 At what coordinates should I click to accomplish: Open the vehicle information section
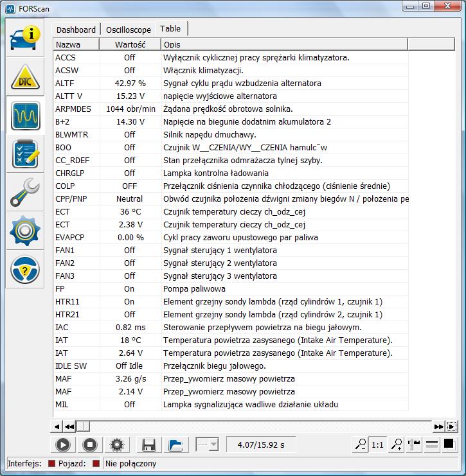pos(25,39)
